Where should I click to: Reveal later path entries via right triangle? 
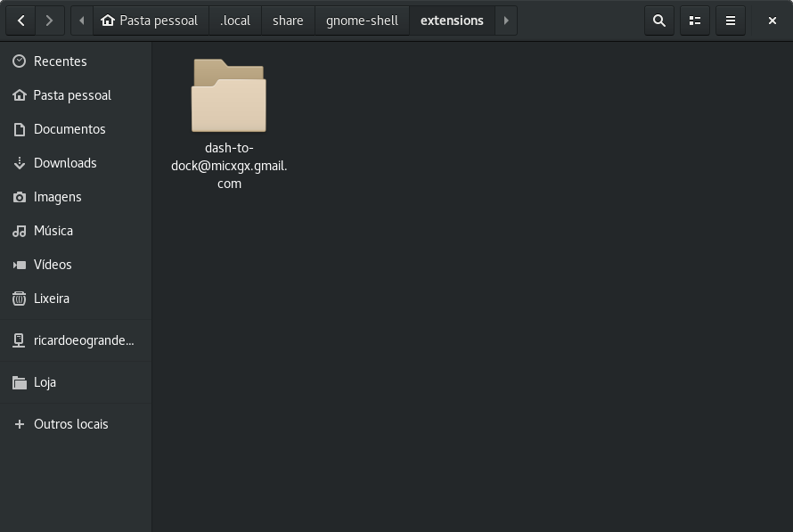pyautogui.click(x=506, y=20)
